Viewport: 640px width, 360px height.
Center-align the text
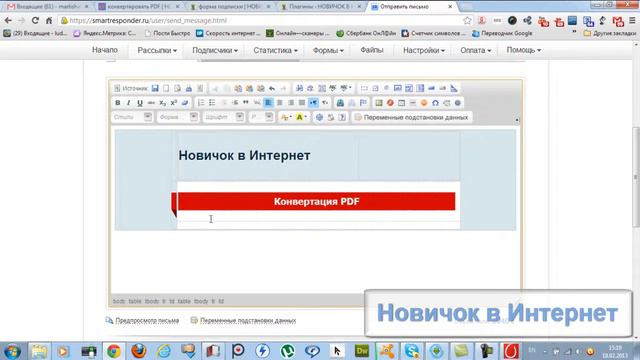pos(280,103)
